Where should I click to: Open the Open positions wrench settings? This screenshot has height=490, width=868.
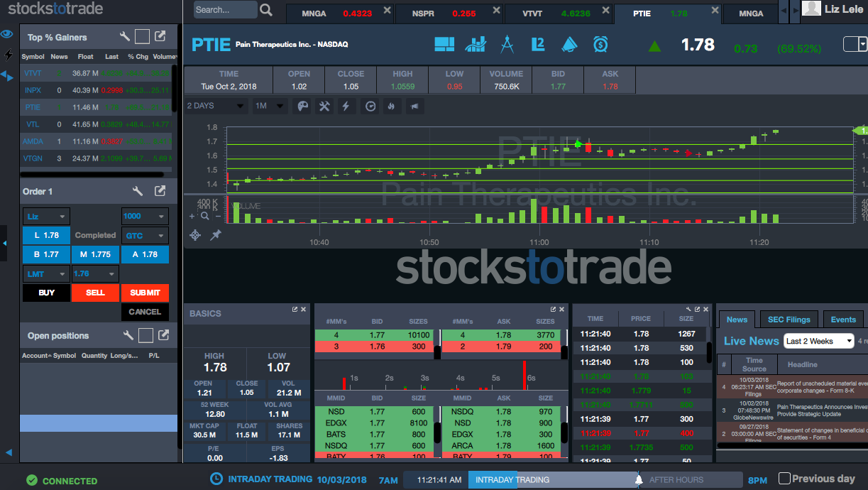tap(128, 335)
